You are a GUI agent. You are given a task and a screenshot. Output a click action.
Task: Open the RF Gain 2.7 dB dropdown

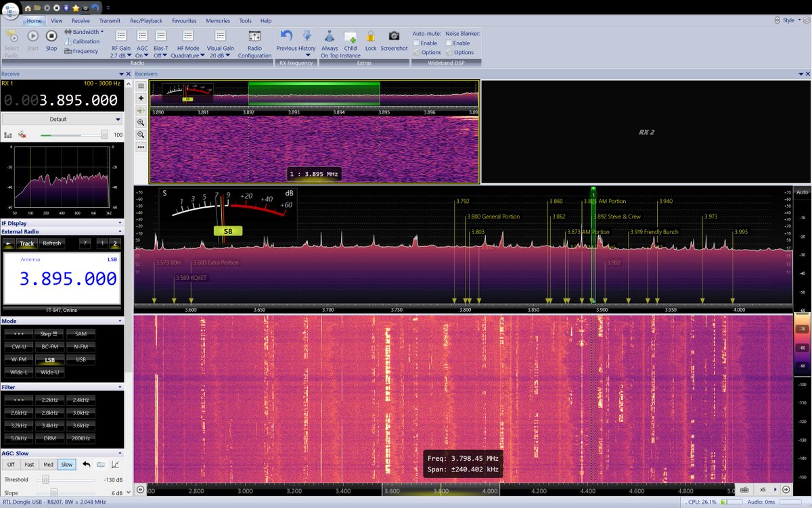coord(121,44)
